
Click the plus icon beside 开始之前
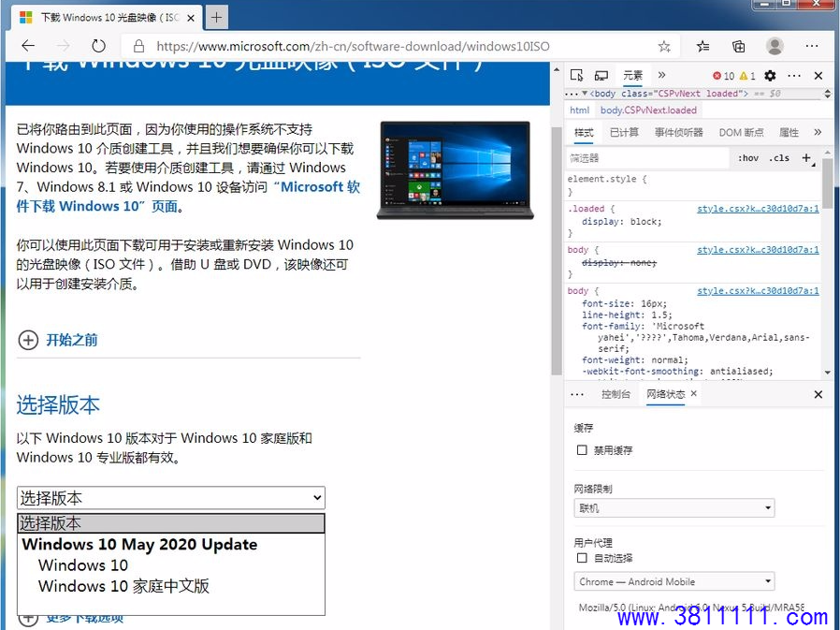tap(28, 340)
